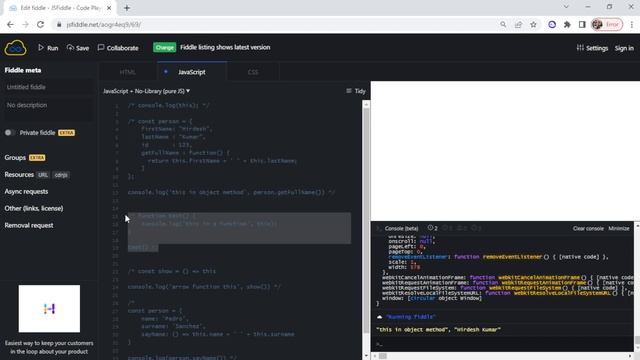Click the console log count indicator
The height and width of the screenshot is (360, 640).
point(433,228)
